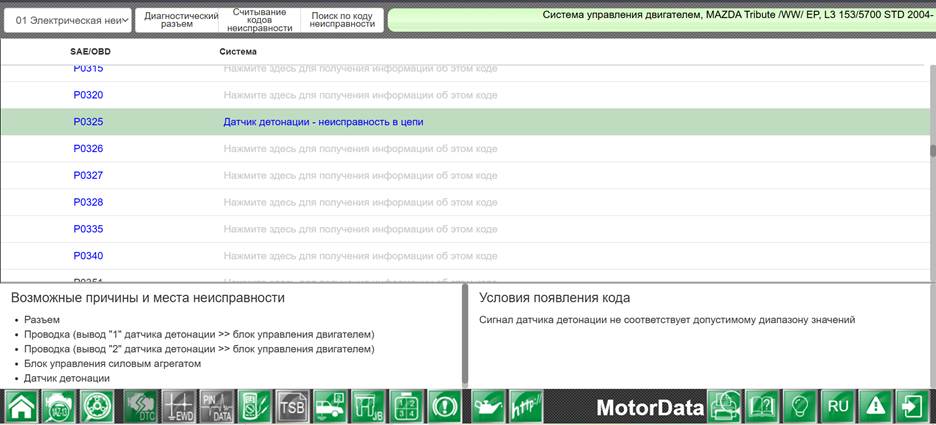Open the TSB bulletins icon
This screenshot has width=936, height=425.
tap(292, 406)
